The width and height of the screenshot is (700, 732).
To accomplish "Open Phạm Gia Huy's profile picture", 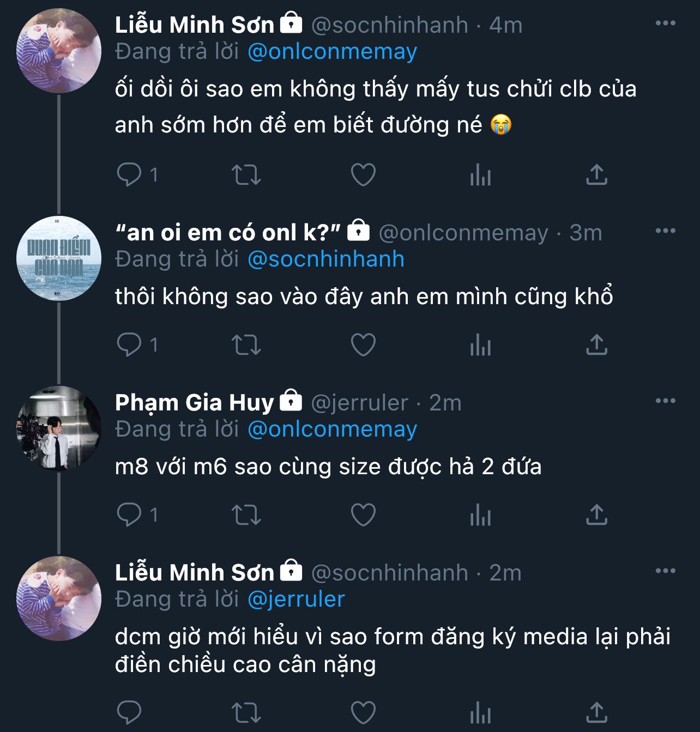I will pyautogui.click(x=59, y=428).
